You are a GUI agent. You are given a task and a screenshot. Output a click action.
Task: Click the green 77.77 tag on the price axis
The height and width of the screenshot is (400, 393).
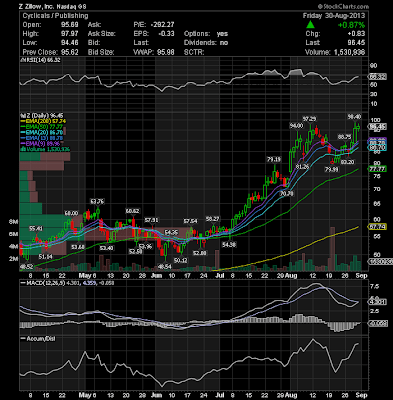point(377,169)
